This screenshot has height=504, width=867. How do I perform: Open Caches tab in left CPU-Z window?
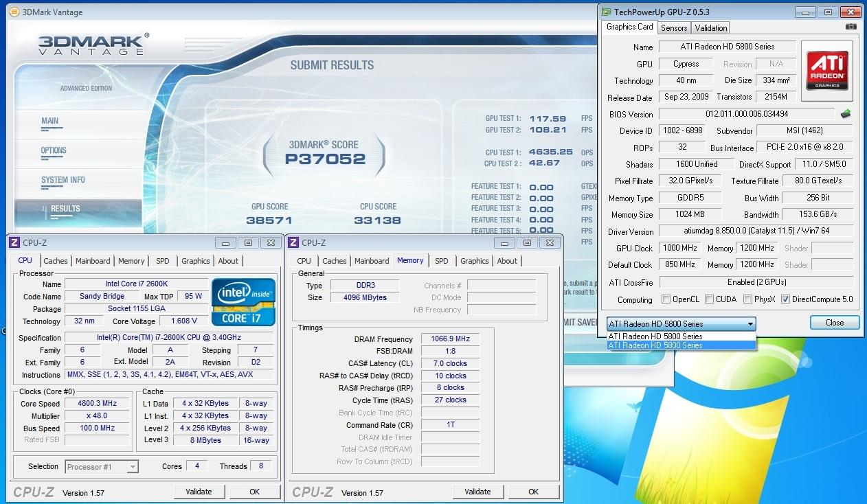(56, 261)
